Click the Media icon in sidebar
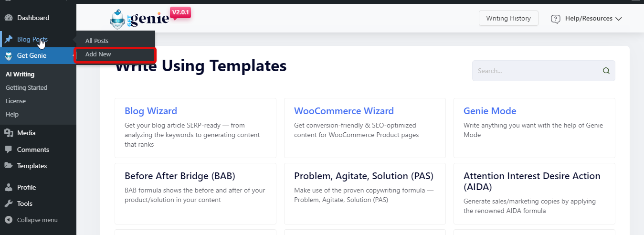Screen dimensions: 644x235 click(9, 133)
